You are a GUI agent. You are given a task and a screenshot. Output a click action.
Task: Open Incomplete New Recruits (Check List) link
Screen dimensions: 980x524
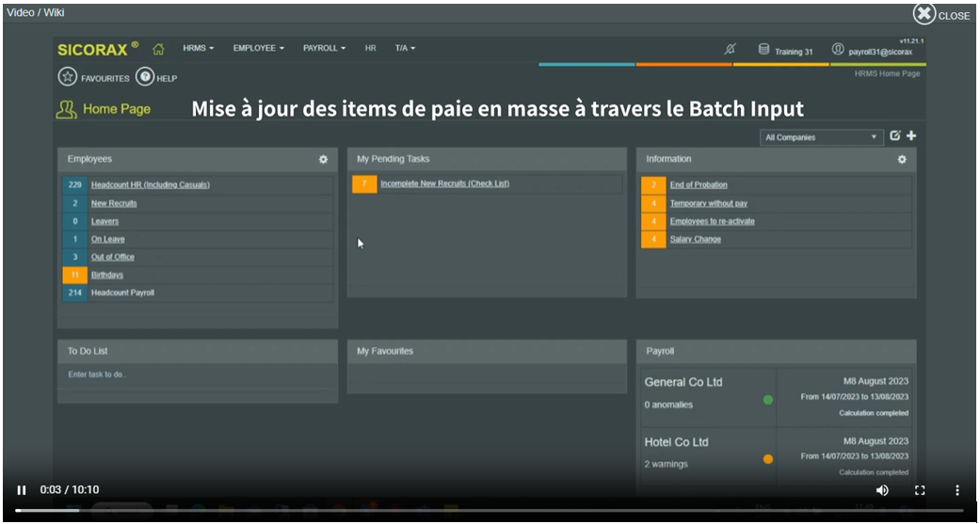[x=444, y=183]
